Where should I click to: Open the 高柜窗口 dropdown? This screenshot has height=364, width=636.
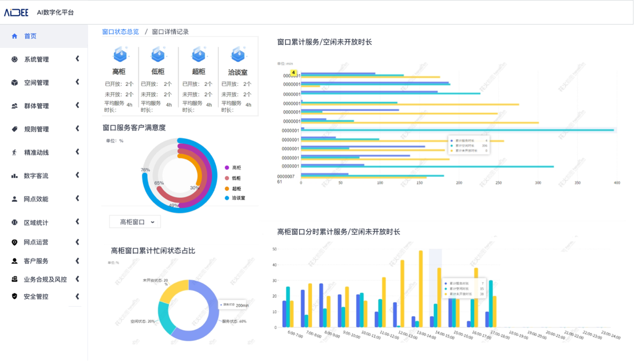point(135,221)
